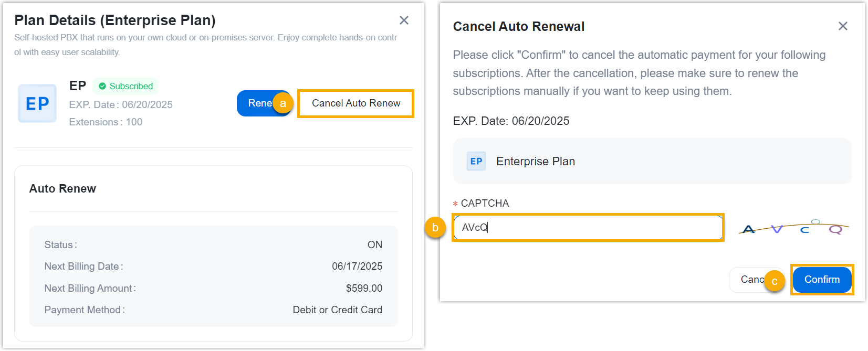Click the orange step marker labeled a

(283, 103)
